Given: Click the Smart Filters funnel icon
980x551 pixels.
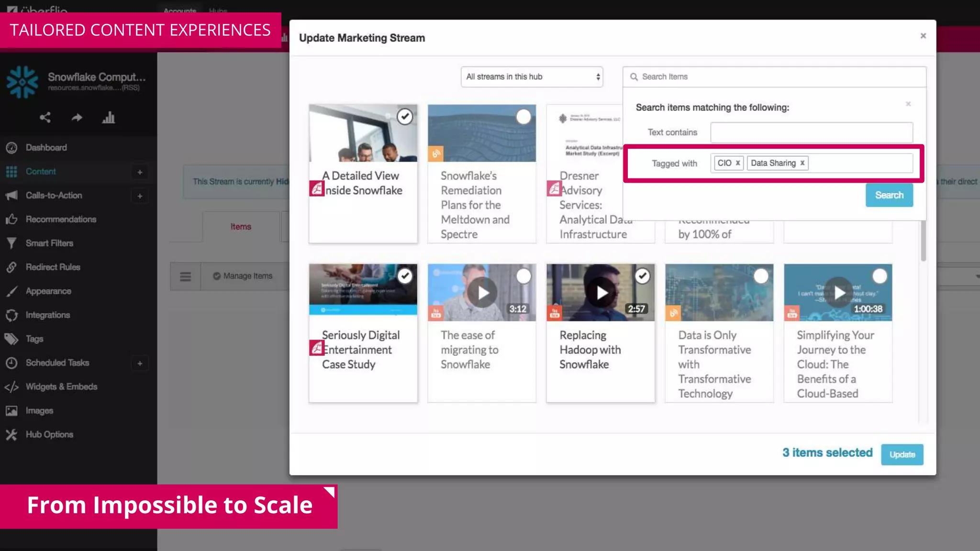Looking at the screenshot, I should click(11, 243).
